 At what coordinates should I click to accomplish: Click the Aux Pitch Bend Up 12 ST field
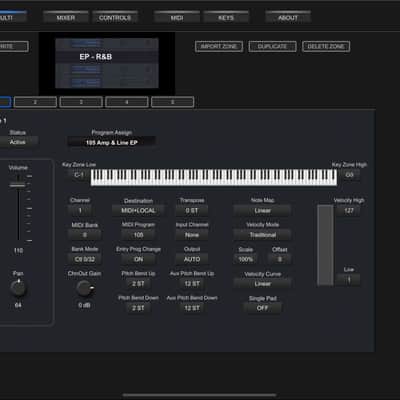click(x=192, y=284)
